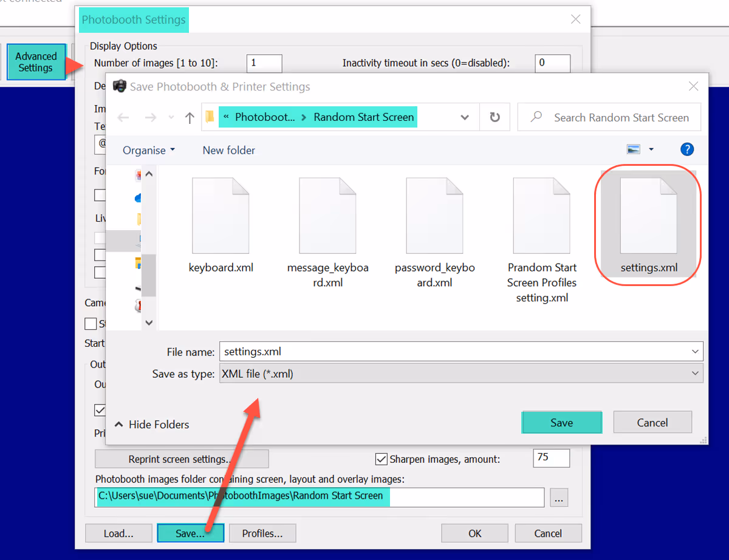The width and height of the screenshot is (729, 560).
Task: Open the Reprint screen settings
Action: click(182, 459)
